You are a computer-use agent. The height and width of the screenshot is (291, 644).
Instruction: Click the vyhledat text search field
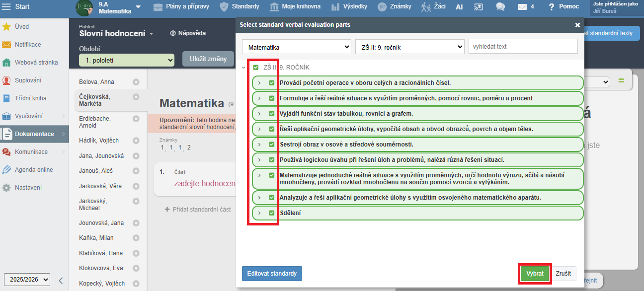click(x=523, y=47)
